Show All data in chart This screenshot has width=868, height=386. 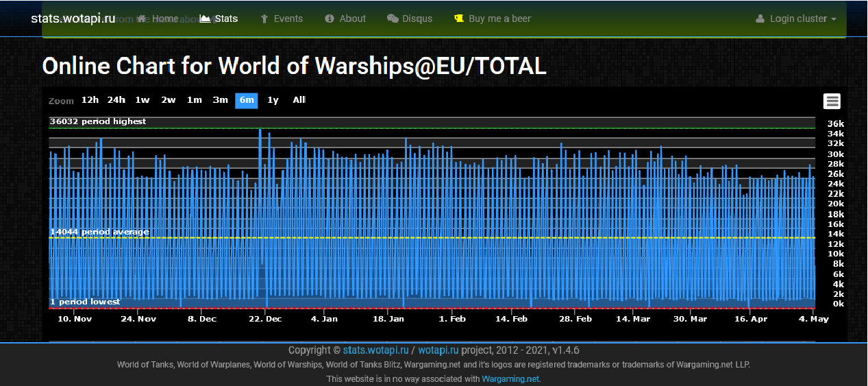pos(299,100)
